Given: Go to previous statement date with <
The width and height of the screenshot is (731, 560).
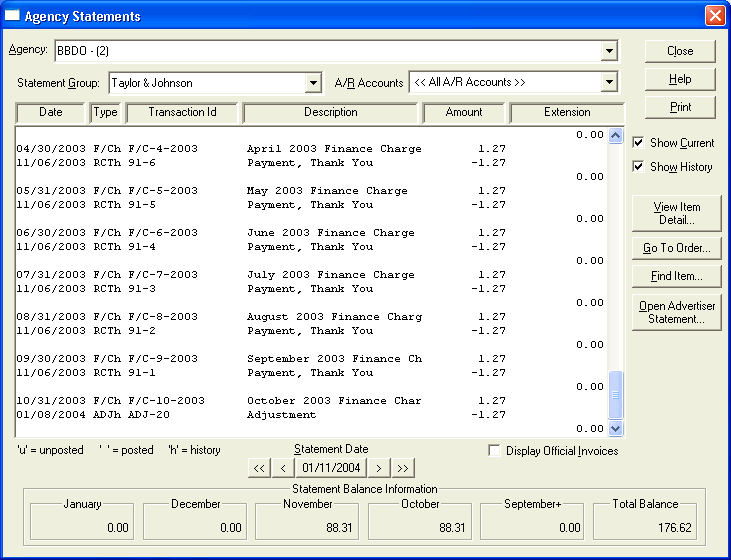Looking at the screenshot, I should tap(283, 468).
